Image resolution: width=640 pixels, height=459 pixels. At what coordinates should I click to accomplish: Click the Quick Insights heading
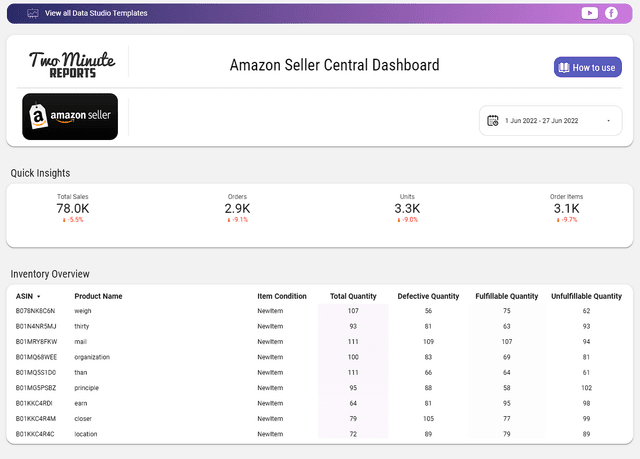(x=40, y=173)
